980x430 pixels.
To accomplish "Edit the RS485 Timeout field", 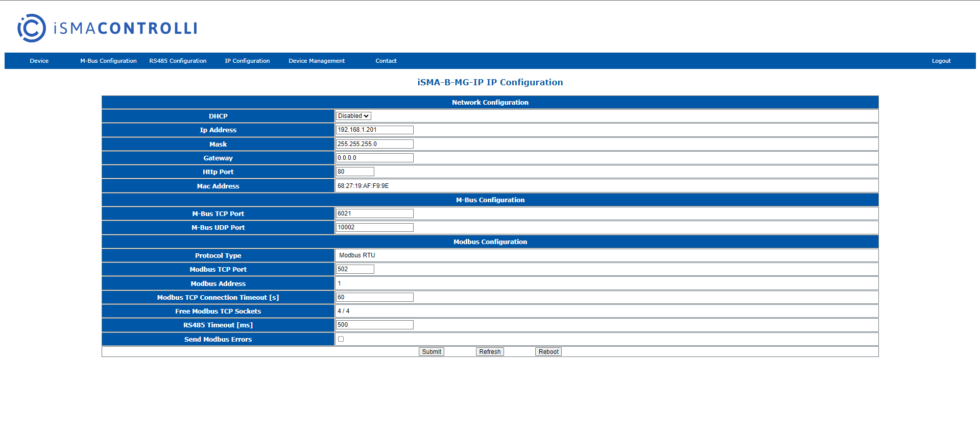I will [374, 325].
